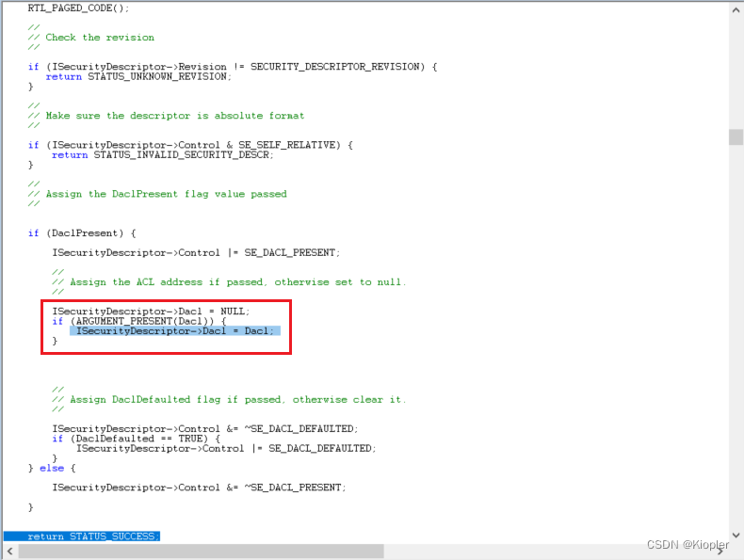The width and height of the screenshot is (744, 560).
Task: Click the 'return STATUS_INVALID_SECURITY_DESCR;' line
Action: (x=163, y=155)
